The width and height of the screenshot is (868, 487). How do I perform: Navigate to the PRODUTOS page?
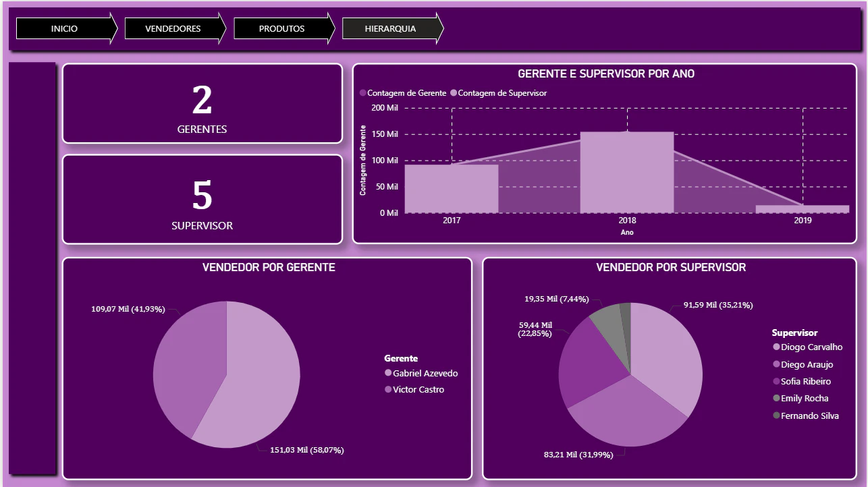click(285, 29)
